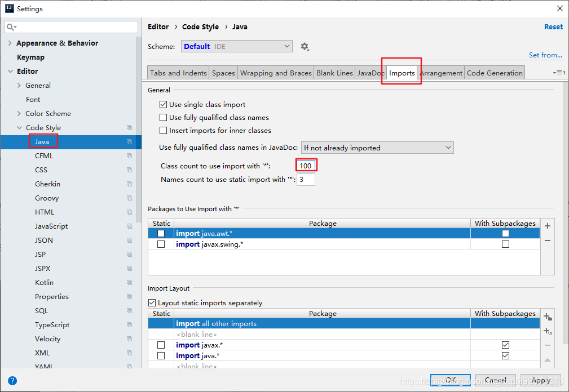The image size is (569, 392).
Task: Disable Use single class import
Action: (164, 105)
